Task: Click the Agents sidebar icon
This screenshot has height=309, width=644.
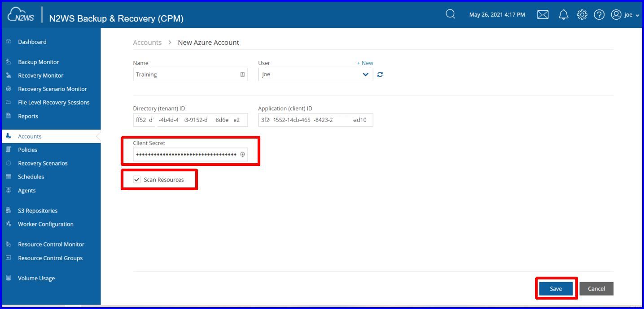Action: [9, 190]
